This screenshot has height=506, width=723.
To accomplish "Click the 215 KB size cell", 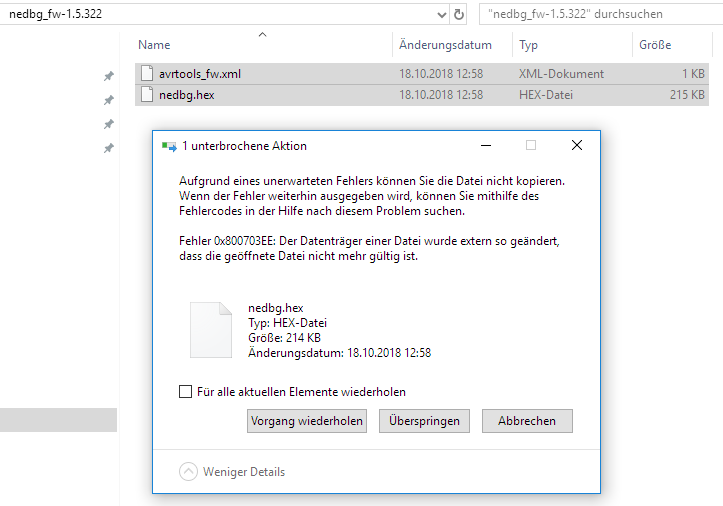I will point(687,95).
